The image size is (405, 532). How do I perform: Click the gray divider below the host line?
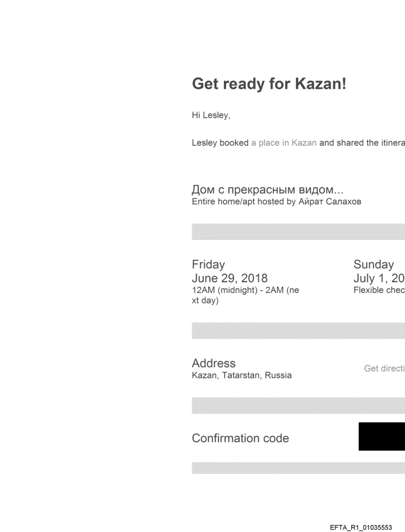click(x=298, y=232)
